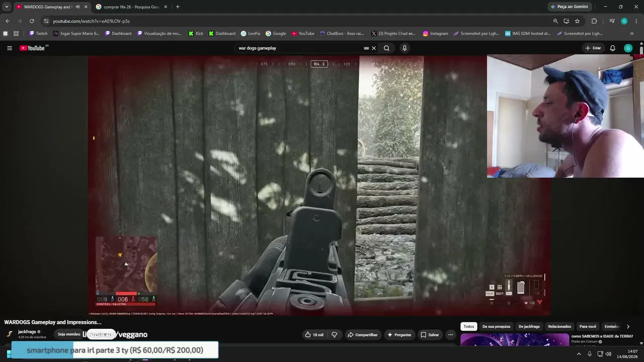Image resolution: width=644 pixels, height=362 pixels.
Task: View site information icon in address bar
Action: (46, 21)
